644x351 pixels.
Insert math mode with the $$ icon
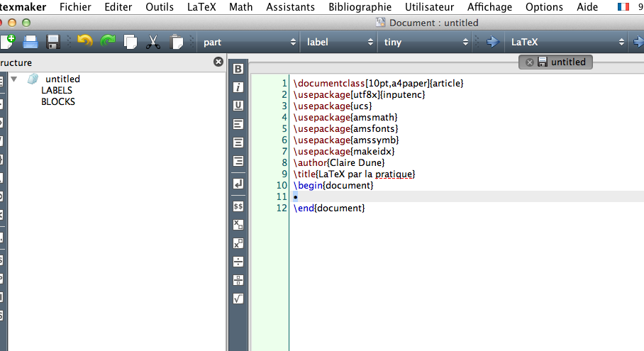click(238, 206)
